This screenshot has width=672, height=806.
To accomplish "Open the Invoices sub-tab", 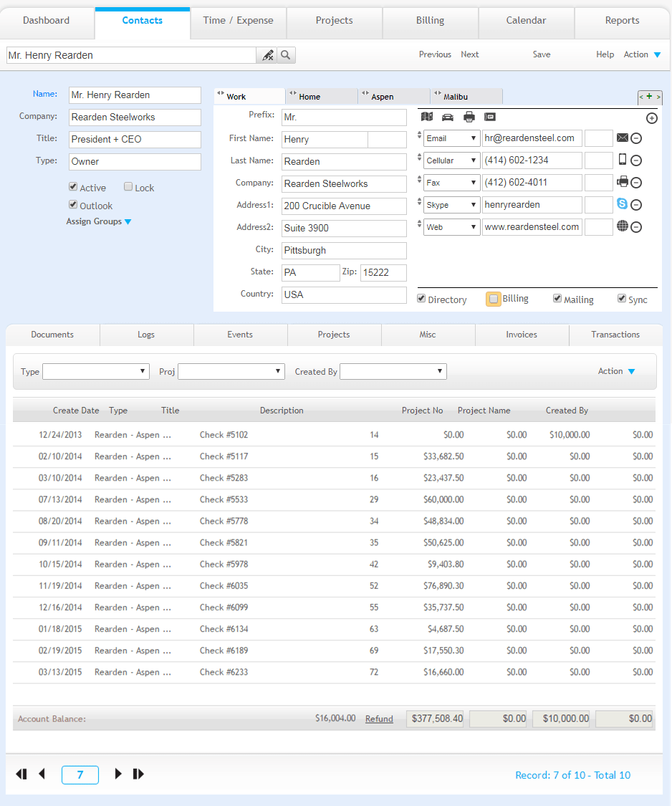I will click(x=522, y=335).
